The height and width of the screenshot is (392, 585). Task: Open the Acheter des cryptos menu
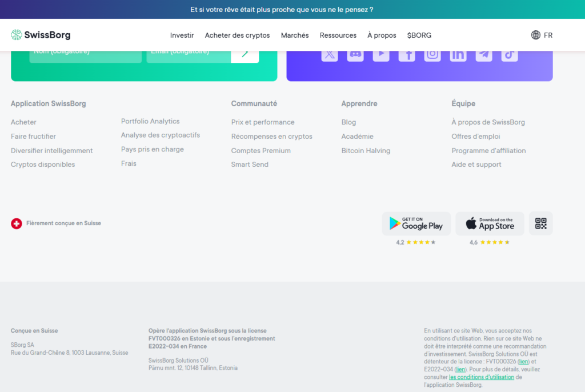(237, 35)
